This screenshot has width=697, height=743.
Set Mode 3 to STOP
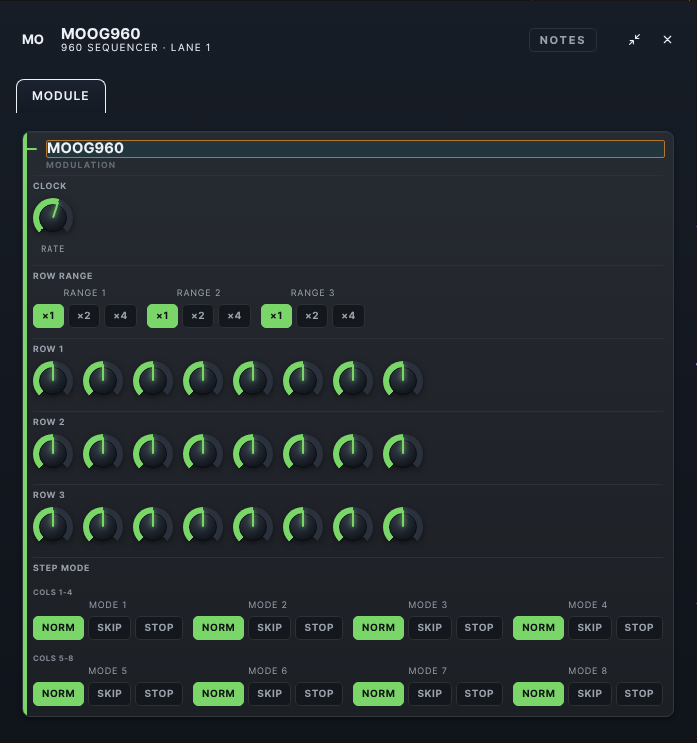coord(479,628)
